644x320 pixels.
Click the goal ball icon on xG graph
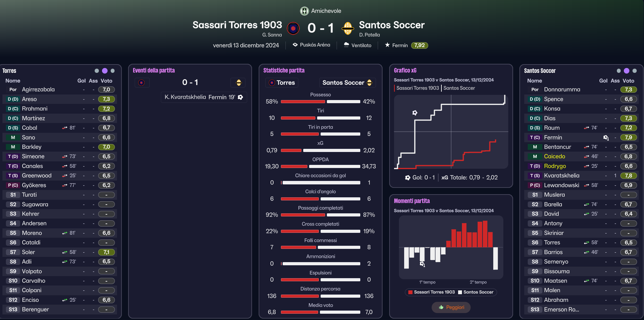pyautogui.click(x=415, y=113)
